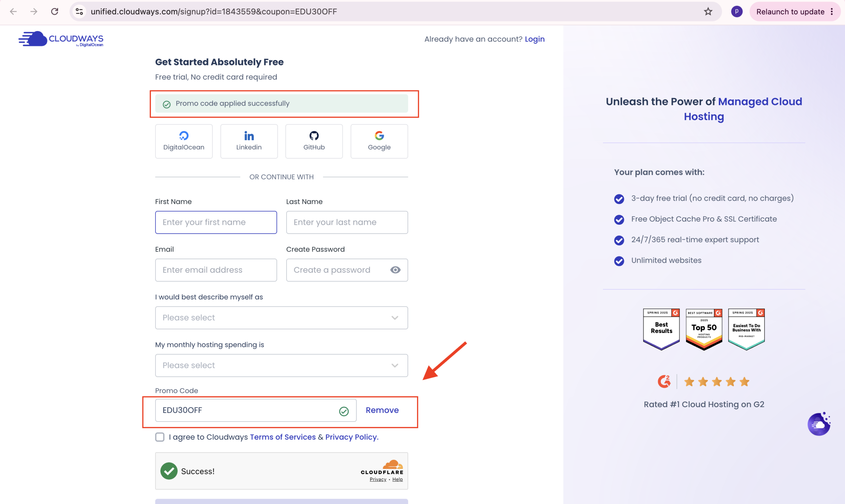The height and width of the screenshot is (504, 845).
Task: Click the Email address field
Action: click(x=216, y=270)
